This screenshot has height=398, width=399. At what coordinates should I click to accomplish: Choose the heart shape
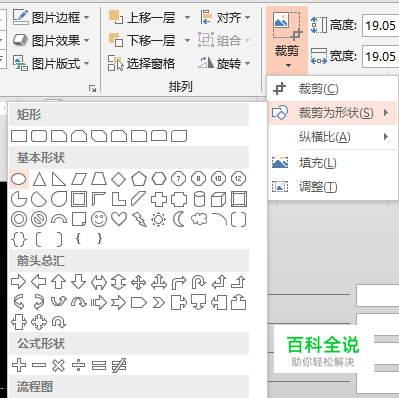pyautogui.click(x=119, y=219)
